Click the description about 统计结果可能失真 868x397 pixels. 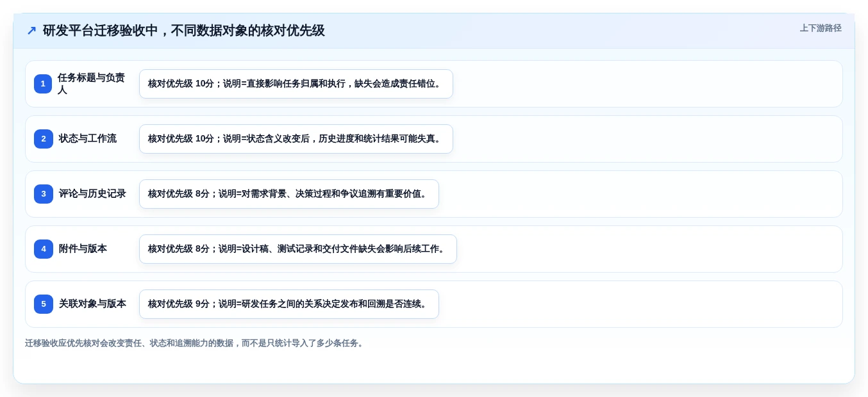pos(296,139)
